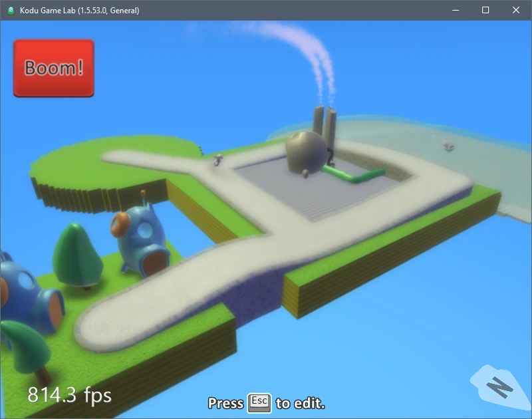The height and width of the screenshot is (419, 532).
Task: Click the red Boom! button
Action: point(54,68)
